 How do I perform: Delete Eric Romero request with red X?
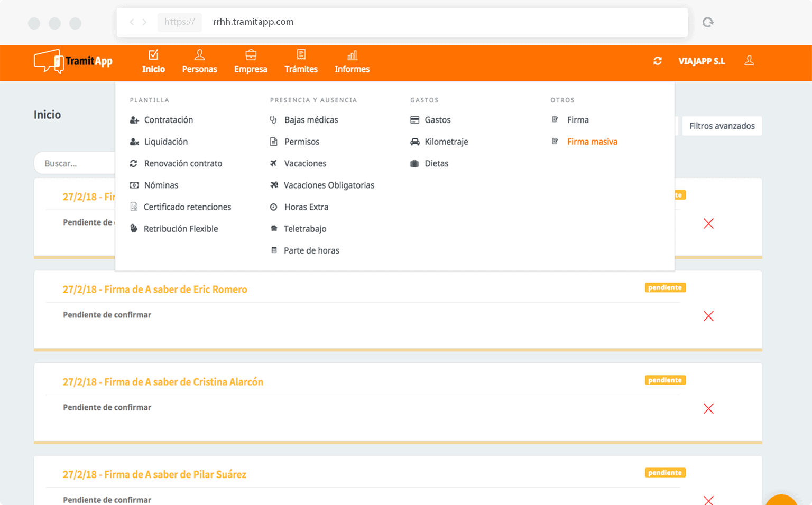tap(708, 316)
